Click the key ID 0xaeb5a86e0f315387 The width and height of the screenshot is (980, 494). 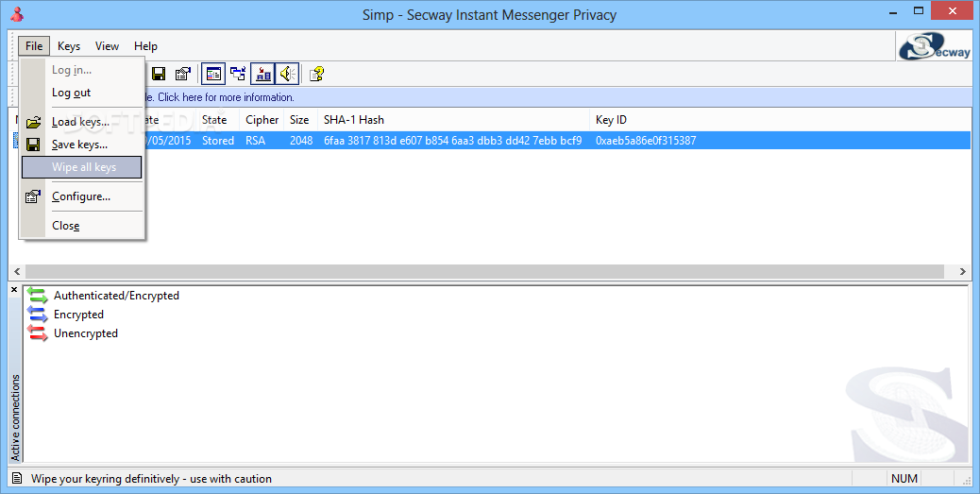pyautogui.click(x=646, y=141)
